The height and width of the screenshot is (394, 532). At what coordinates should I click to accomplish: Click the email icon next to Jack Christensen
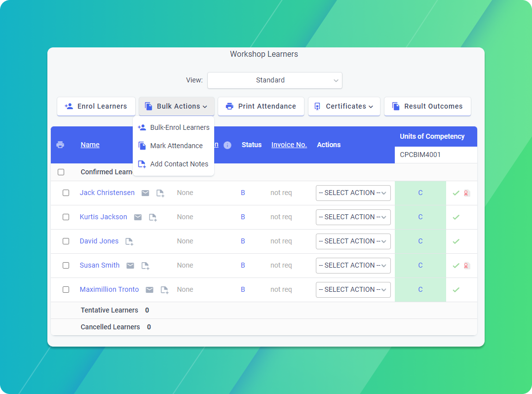pyautogui.click(x=145, y=193)
